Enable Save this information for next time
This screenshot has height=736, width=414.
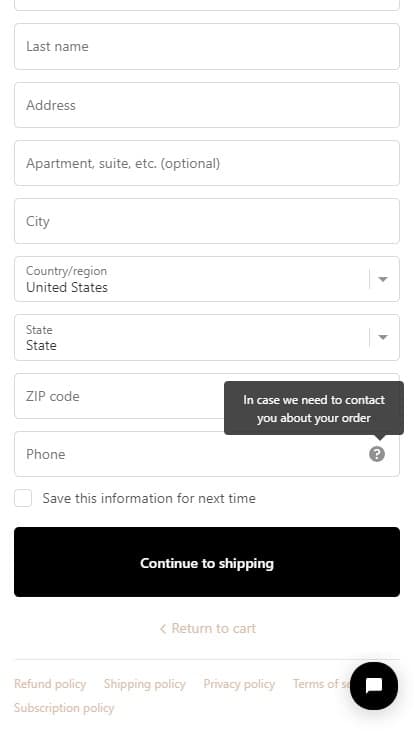pos(23,498)
